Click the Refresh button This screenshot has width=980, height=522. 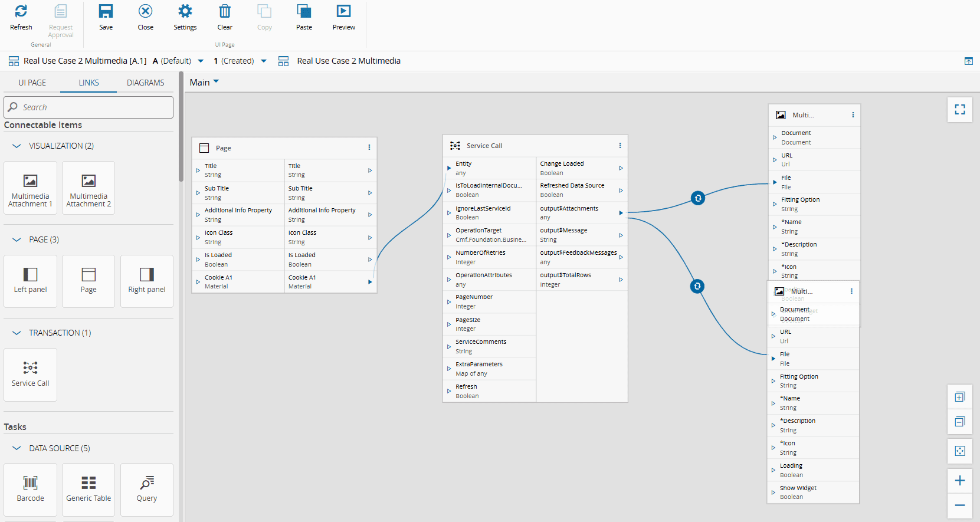coord(21,17)
